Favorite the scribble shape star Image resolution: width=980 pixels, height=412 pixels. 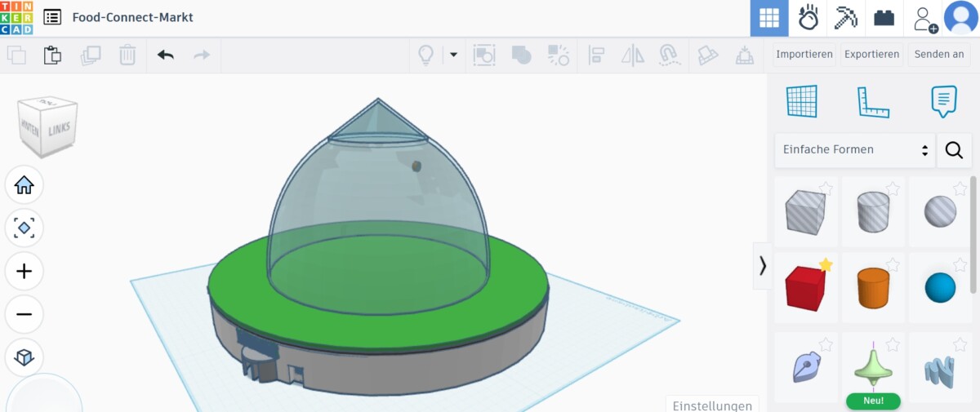pos(826,344)
